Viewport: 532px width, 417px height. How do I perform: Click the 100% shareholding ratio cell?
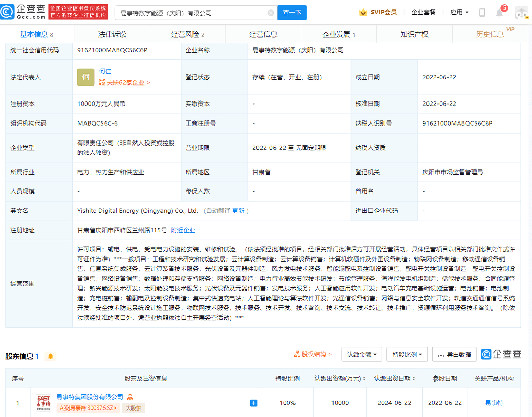[288, 403]
